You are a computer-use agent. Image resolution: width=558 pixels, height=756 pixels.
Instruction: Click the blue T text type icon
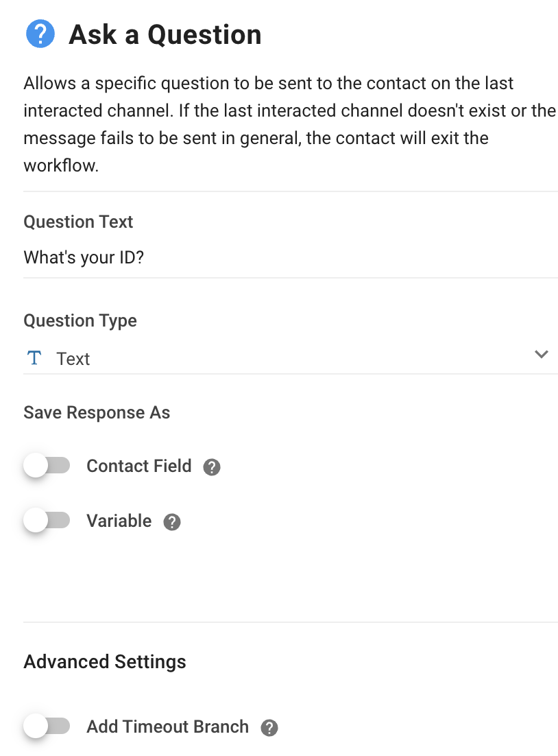(34, 358)
